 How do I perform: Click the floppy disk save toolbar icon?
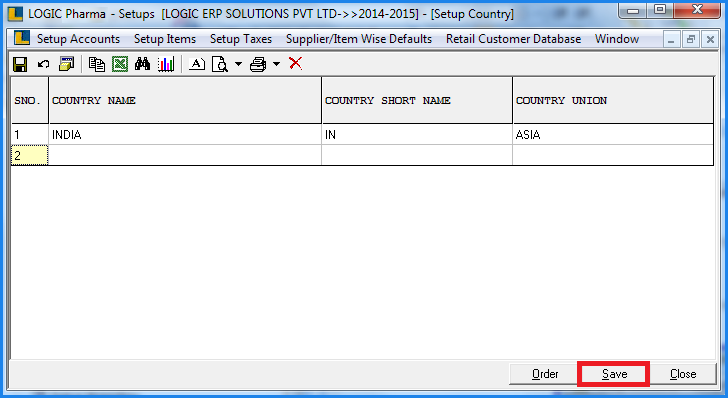click(x=20, y=64)
